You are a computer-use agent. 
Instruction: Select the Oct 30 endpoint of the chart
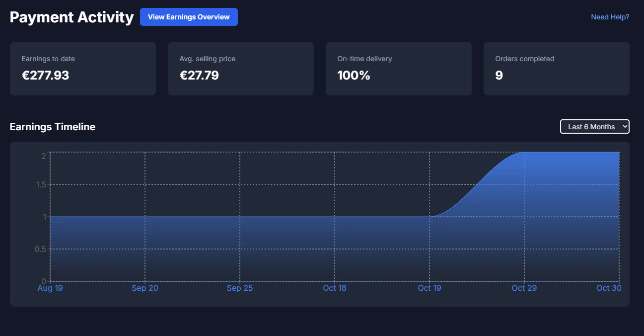609,288
